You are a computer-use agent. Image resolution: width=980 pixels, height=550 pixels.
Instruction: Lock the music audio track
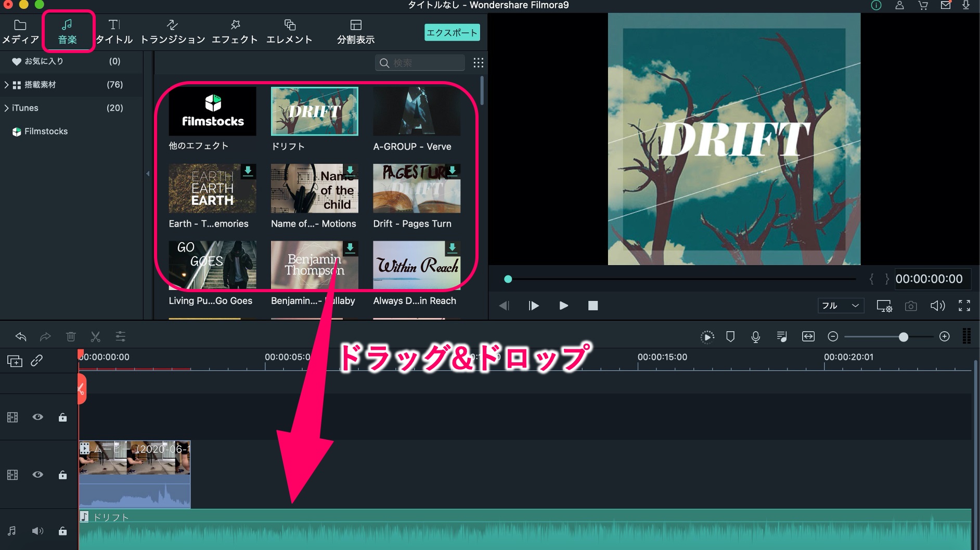tap(62, 531)
